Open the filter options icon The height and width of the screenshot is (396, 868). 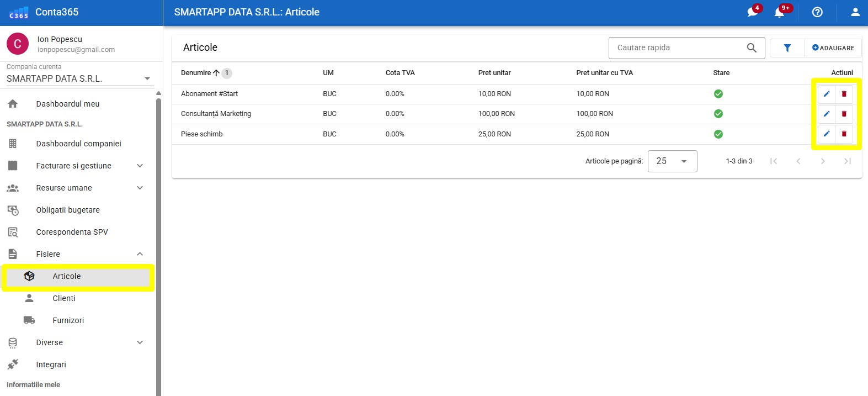point(787,48)
